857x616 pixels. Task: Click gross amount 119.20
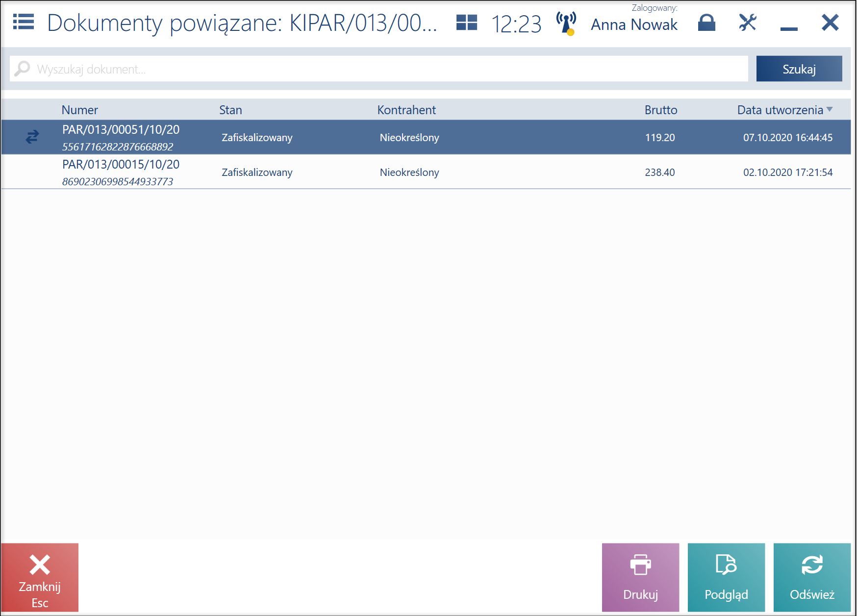(x=660, y=137)
